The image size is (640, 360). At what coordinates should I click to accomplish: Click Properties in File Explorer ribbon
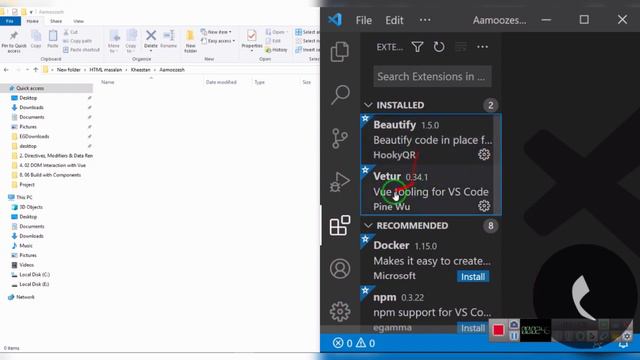coord(251,39)
